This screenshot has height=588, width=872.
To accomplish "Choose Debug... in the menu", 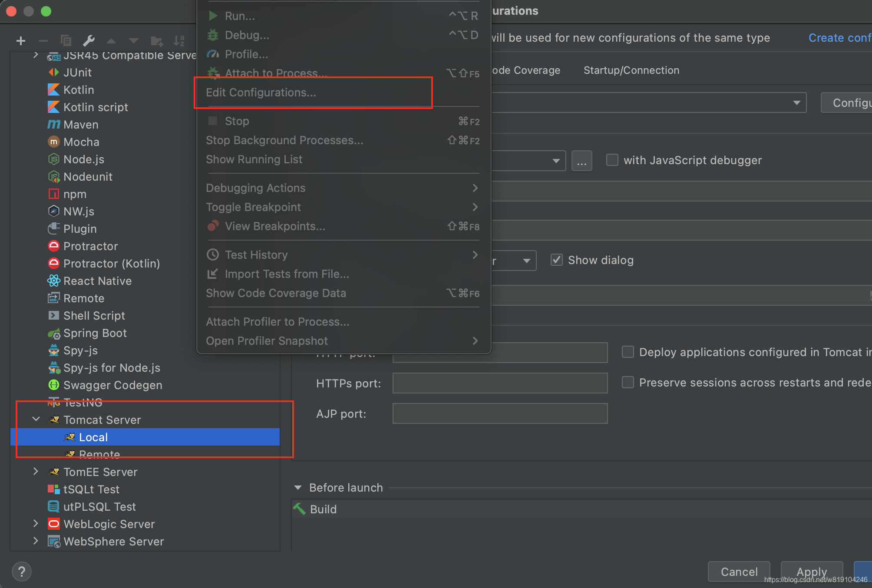I will pos(344,35).
